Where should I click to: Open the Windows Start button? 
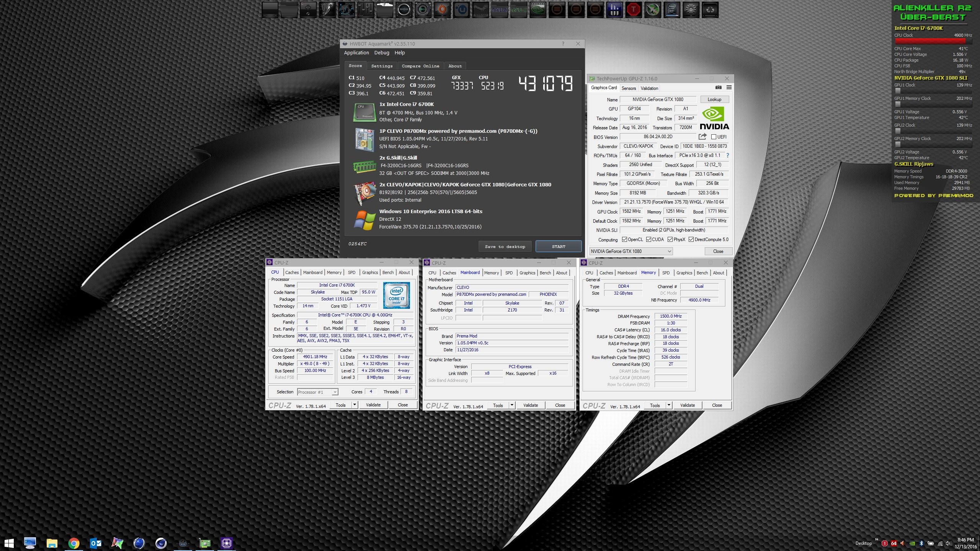tap(9, 543)
